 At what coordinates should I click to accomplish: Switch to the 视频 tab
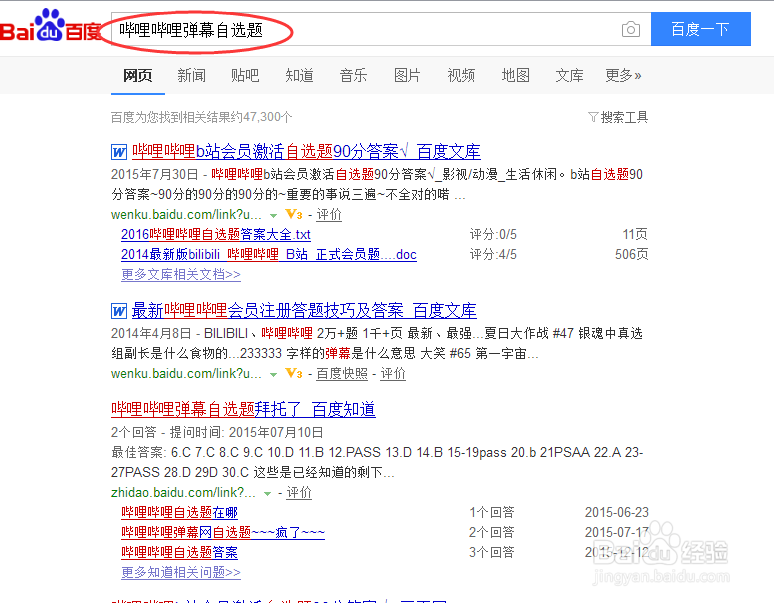461,75
